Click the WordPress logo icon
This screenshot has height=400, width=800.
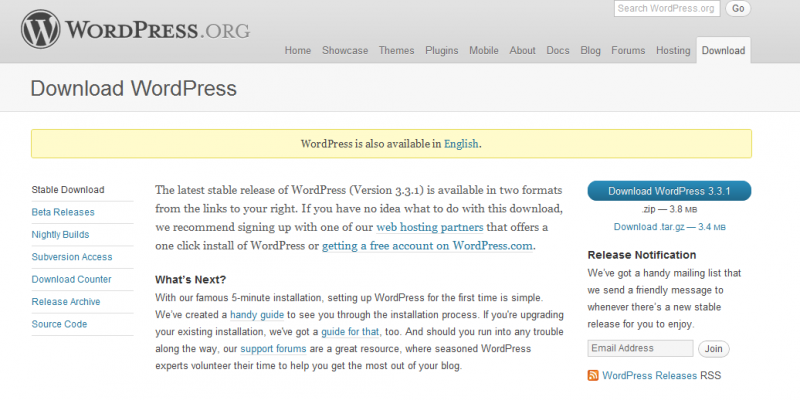click(x=41, y=29)
